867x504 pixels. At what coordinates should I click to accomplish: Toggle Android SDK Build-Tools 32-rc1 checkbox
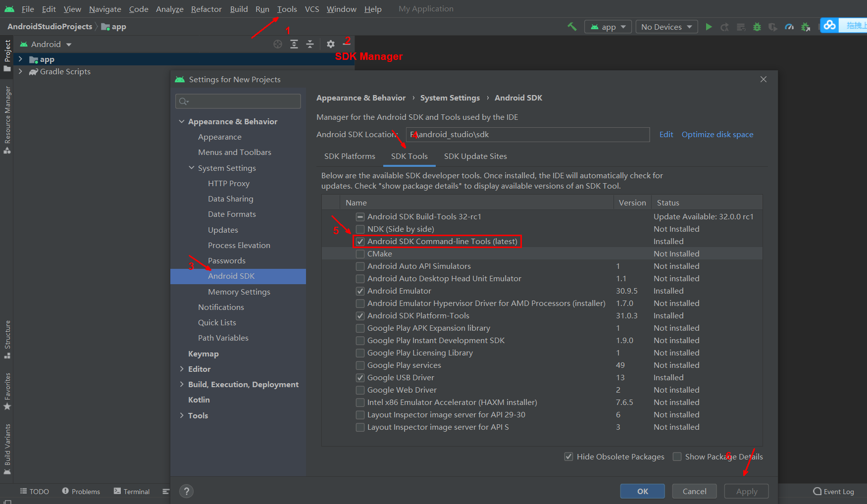pos(360,217)
